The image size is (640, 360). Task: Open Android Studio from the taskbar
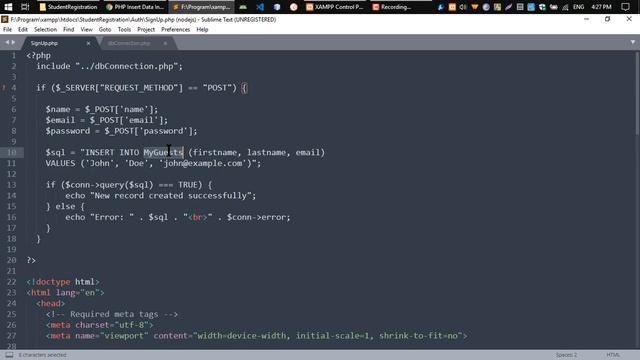click(x=243, y=7)
